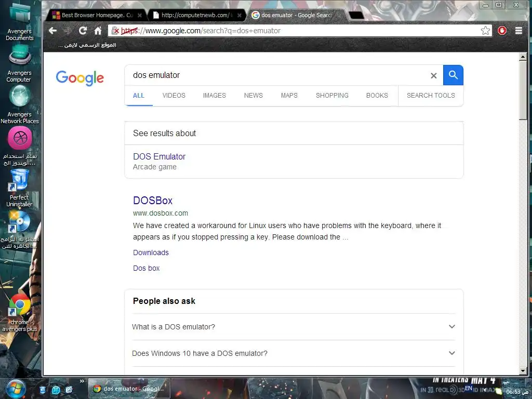
Task: Click the dos emuator taskbar window button
Action: [x=129, y=389]
